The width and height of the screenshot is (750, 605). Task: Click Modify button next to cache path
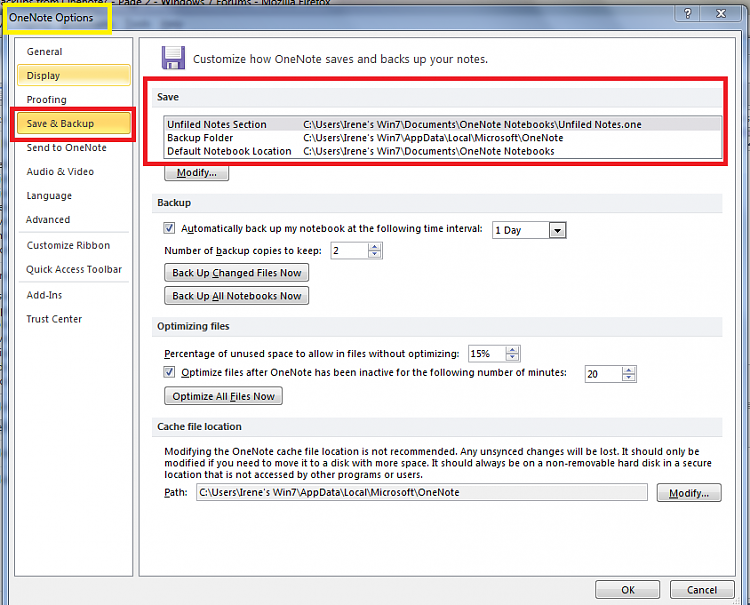click(689, 493)
